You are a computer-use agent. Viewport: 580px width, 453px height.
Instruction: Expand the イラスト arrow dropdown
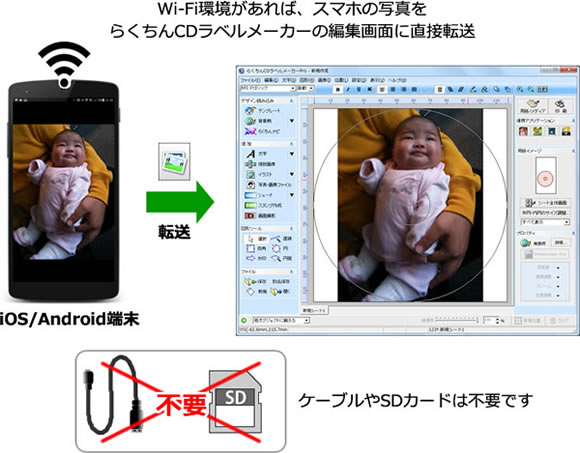pyautogui.click(x=292, y=174)
